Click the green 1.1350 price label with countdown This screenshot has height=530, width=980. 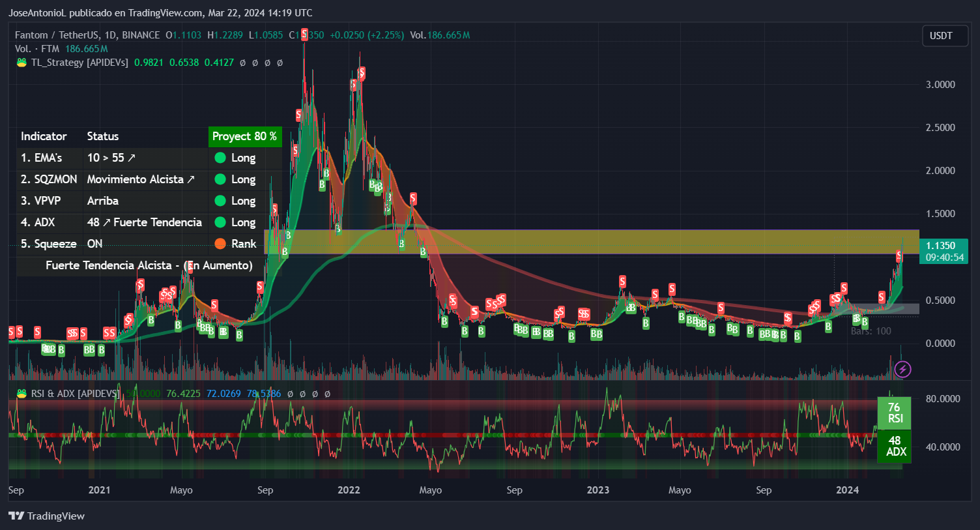[x=943, y=252]
